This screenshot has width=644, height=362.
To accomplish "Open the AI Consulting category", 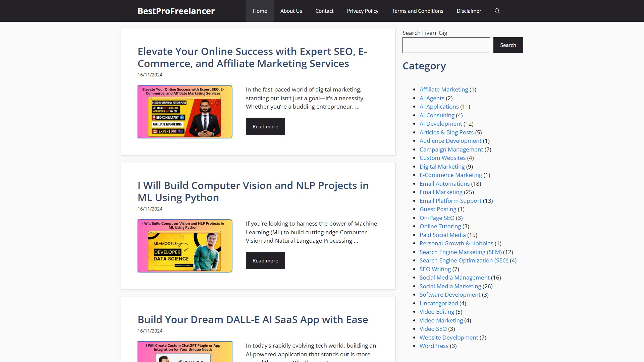I will point(437,115).
